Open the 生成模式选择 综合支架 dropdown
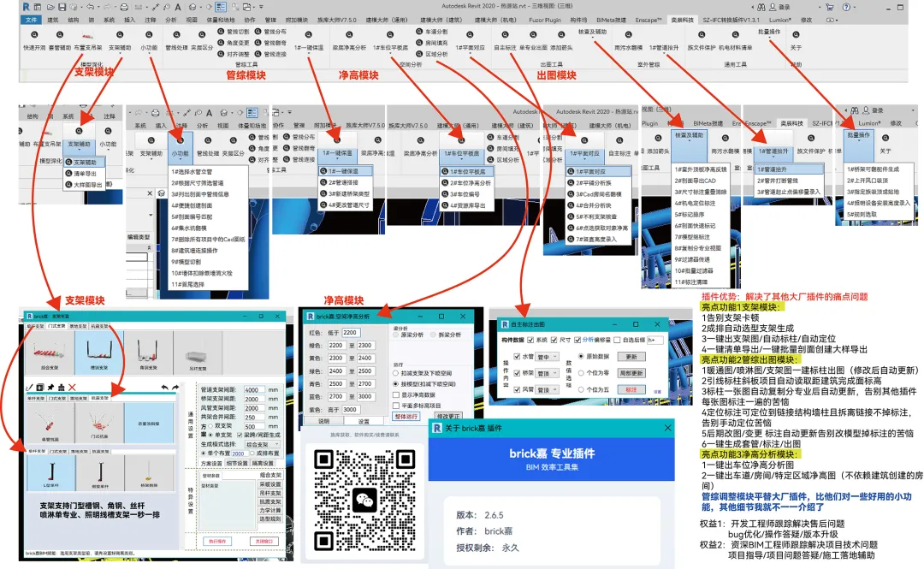The image size is (924, 569). 262,444
